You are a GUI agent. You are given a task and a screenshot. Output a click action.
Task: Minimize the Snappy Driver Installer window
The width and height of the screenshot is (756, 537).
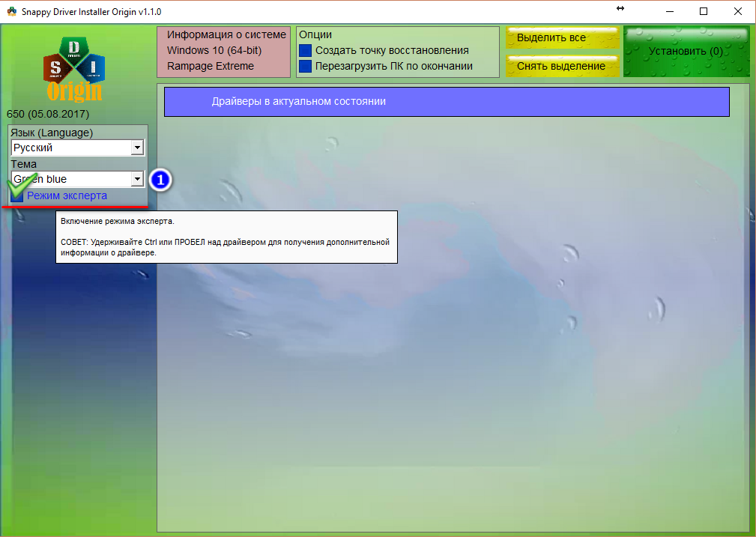(x=668, y=11)
